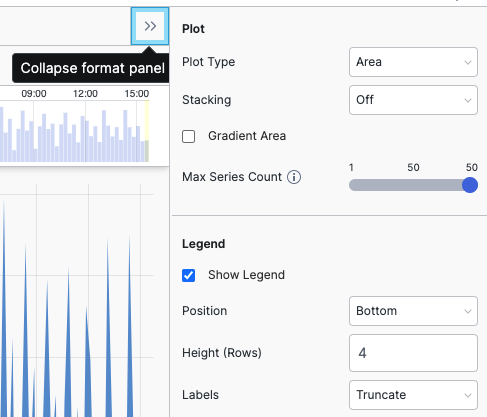The image size is (487, 417).
Task: Click a blue spike in the area chart
Action: pos(108,333)
